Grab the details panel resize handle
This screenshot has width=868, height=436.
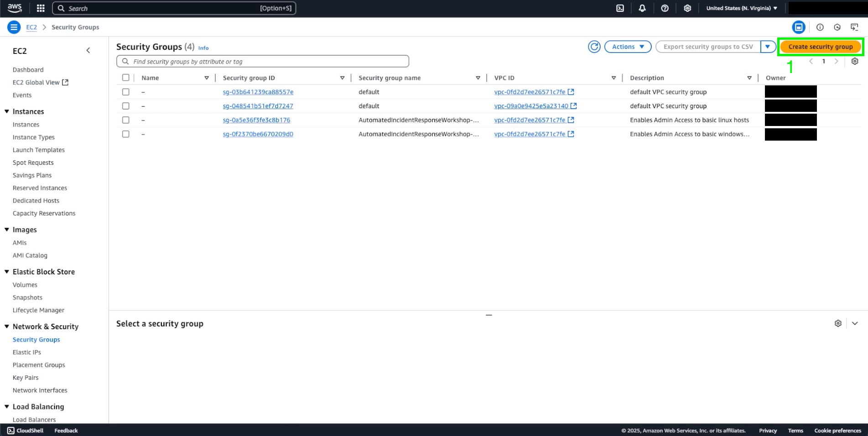(x=489, y=315)
